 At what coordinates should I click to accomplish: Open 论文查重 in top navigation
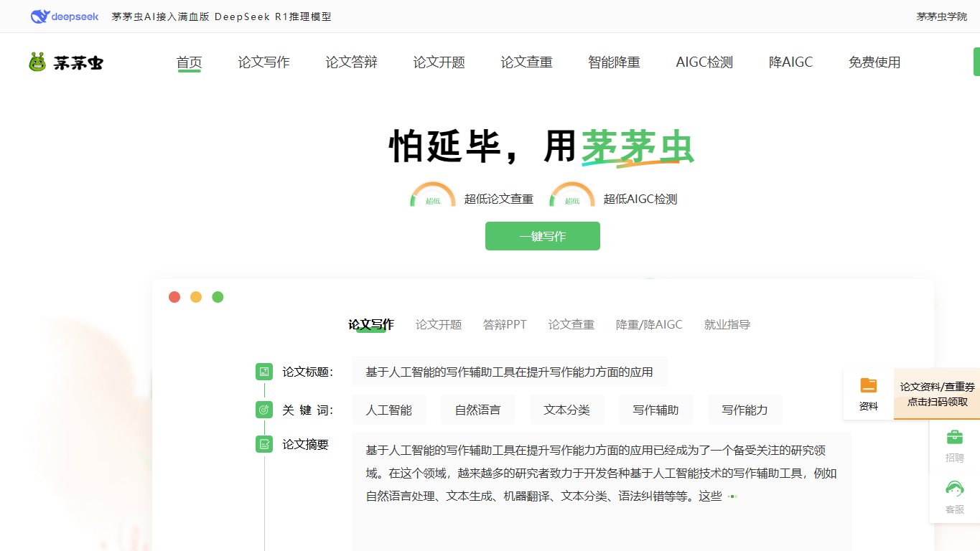pos(527,62)
